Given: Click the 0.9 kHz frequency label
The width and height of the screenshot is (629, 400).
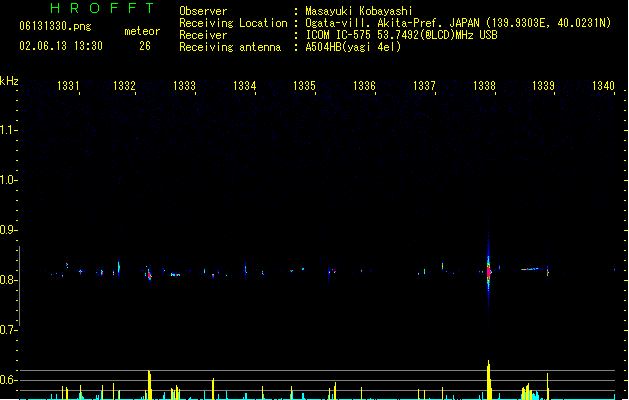Looking at the screenshot, I should (x=8, y=229).
